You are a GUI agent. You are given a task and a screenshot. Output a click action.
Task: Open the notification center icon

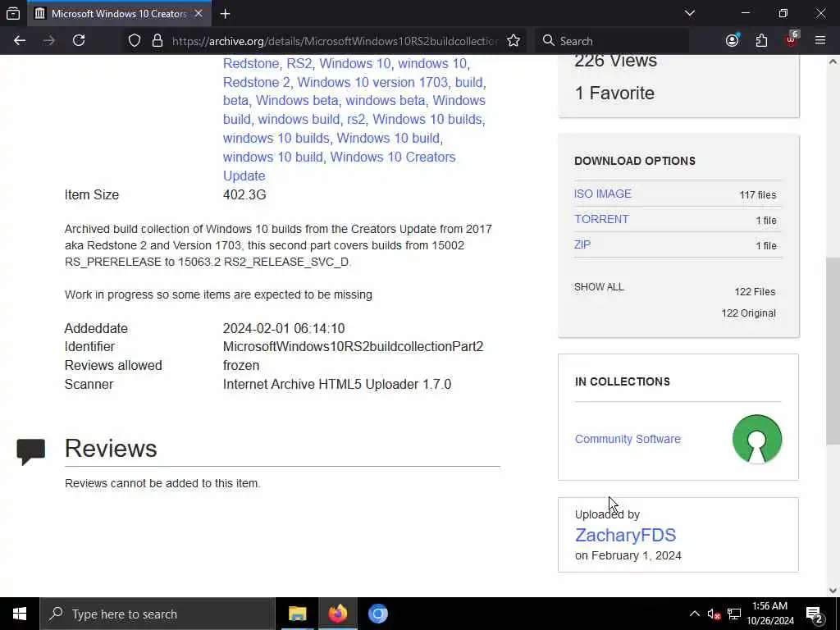coord(815,614)
